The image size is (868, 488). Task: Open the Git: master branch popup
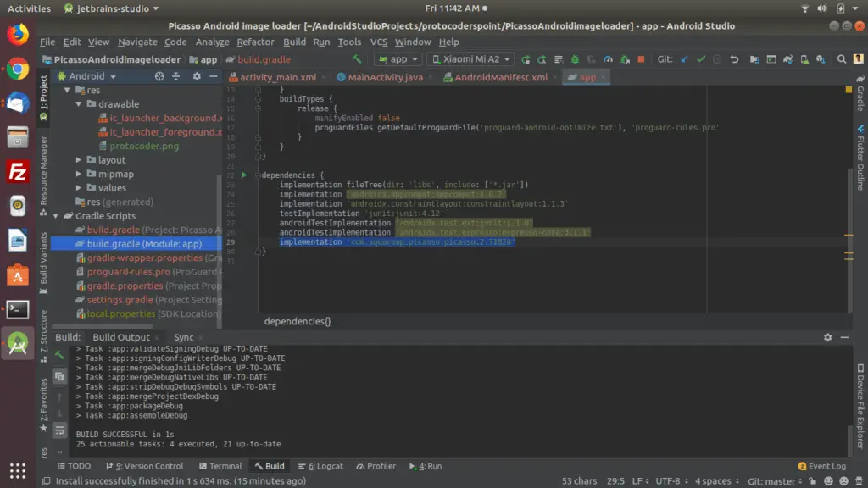pyautogui.click(x=775, y=481)
